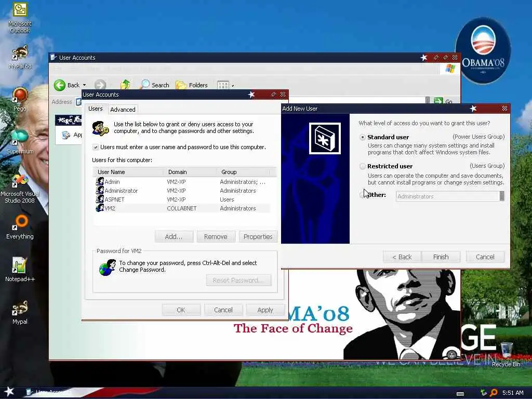
Task: Click the Go button in address bar
Action: (444, 101)
